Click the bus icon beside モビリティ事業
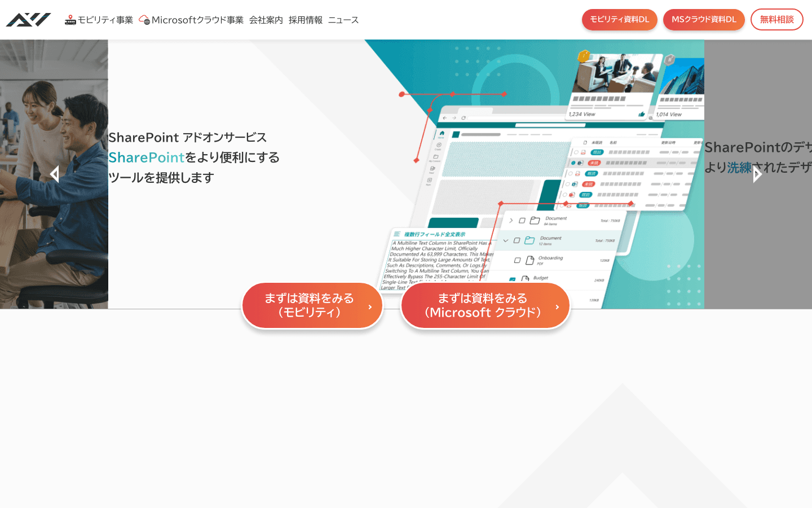The width and height of the screenshot is (812, 508). coord(70,20)
